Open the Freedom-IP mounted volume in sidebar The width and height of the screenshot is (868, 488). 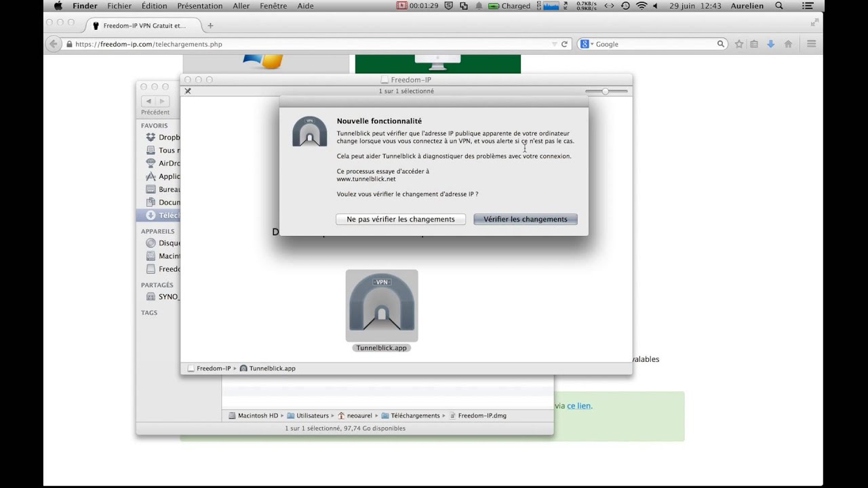click(163, 269)
